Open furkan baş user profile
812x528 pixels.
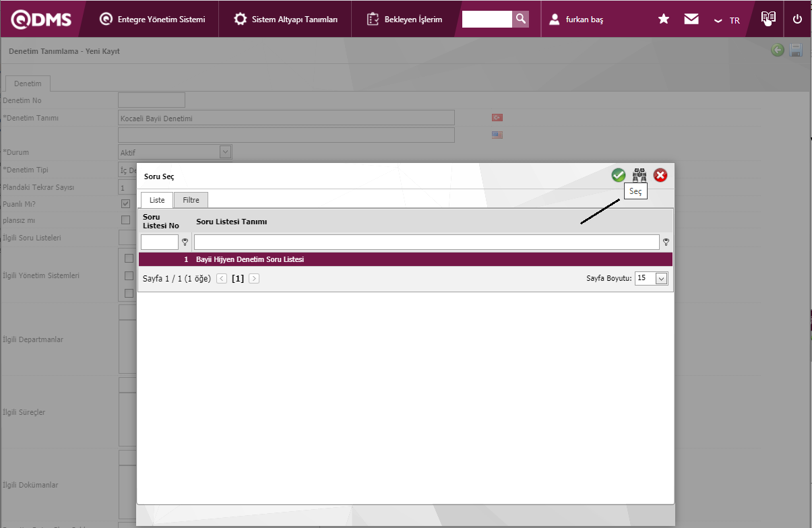576,20
